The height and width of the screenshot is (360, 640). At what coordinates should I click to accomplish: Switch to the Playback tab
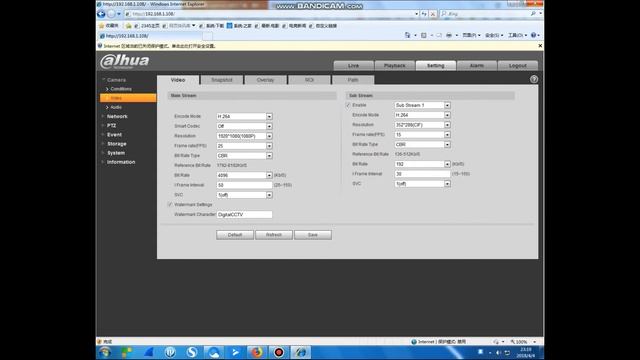(395, 65)
